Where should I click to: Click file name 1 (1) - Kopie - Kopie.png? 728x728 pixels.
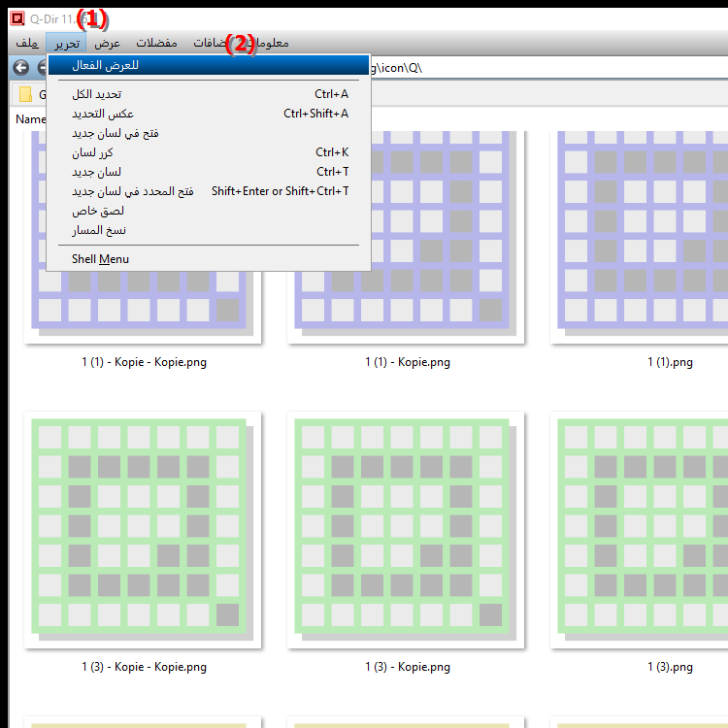(144, 362)
